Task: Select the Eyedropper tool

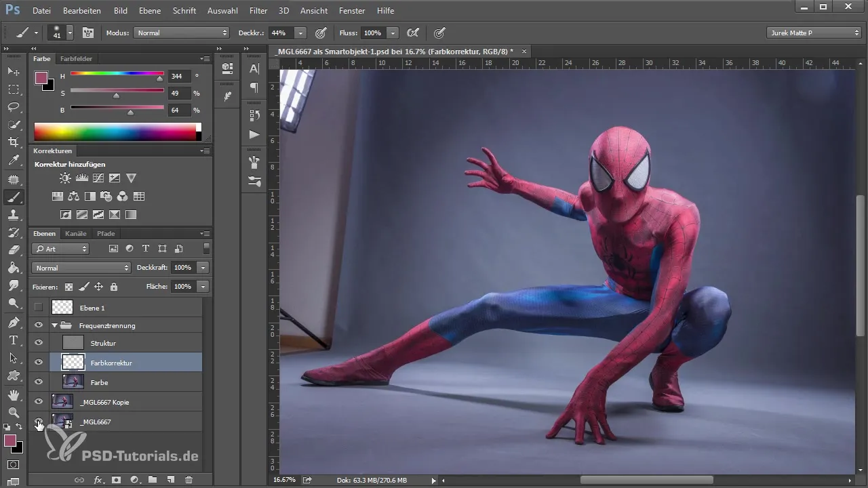Action: (13, 161)
